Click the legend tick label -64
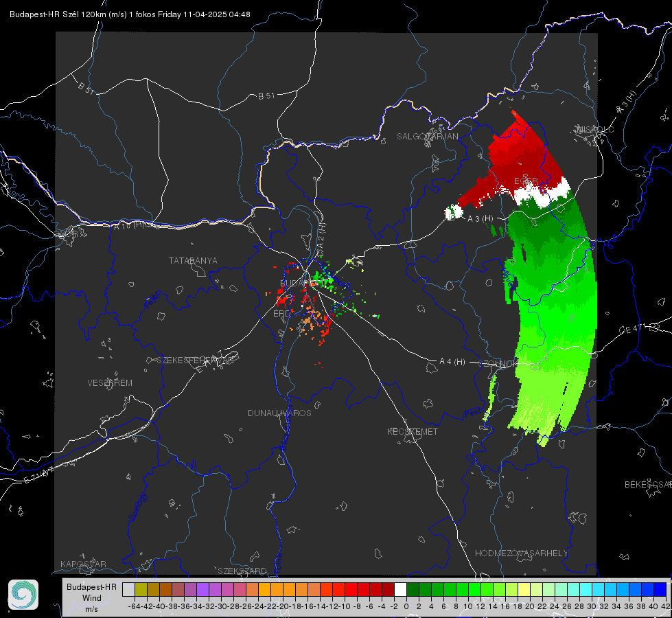Viewport: 672px width, 618px height. pyautogui.click(x=135, y=606)
